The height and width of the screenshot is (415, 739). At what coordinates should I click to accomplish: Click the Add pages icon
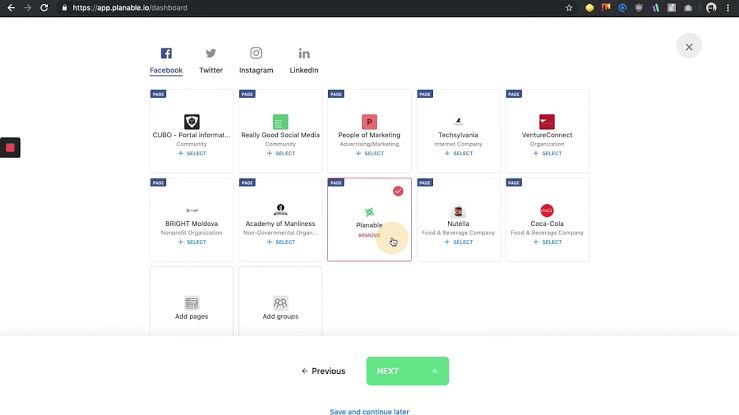(191, 303)
